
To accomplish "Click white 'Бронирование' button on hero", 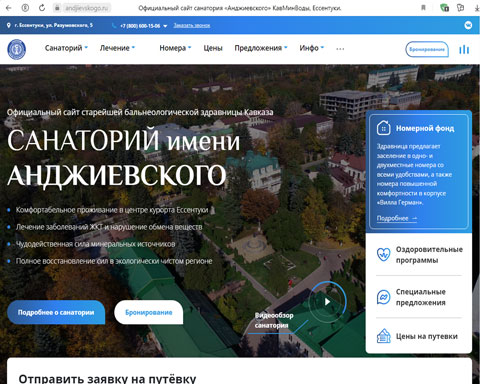I will pyautogui.click(x=149, y=312).
